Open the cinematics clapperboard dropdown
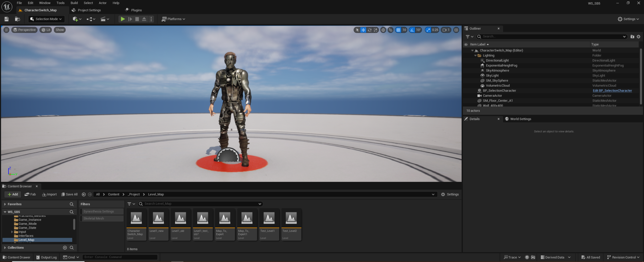 pyautogui.click(x=105, y=19)
